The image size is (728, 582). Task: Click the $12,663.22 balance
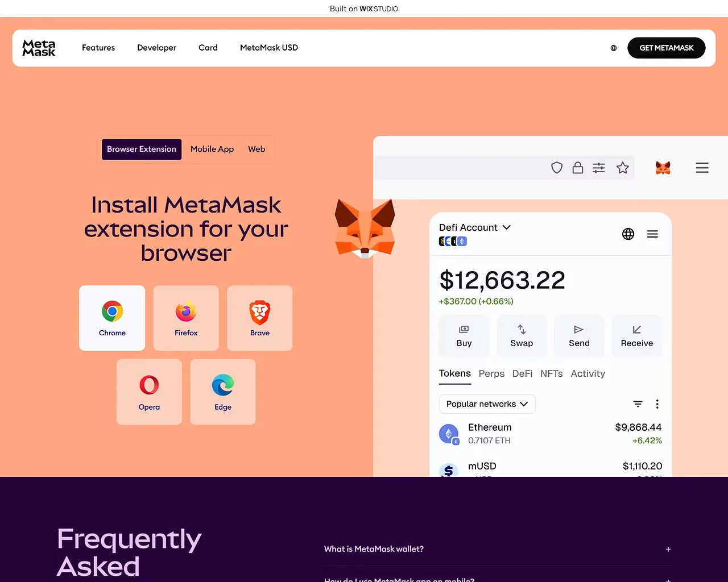click(502, 280)
